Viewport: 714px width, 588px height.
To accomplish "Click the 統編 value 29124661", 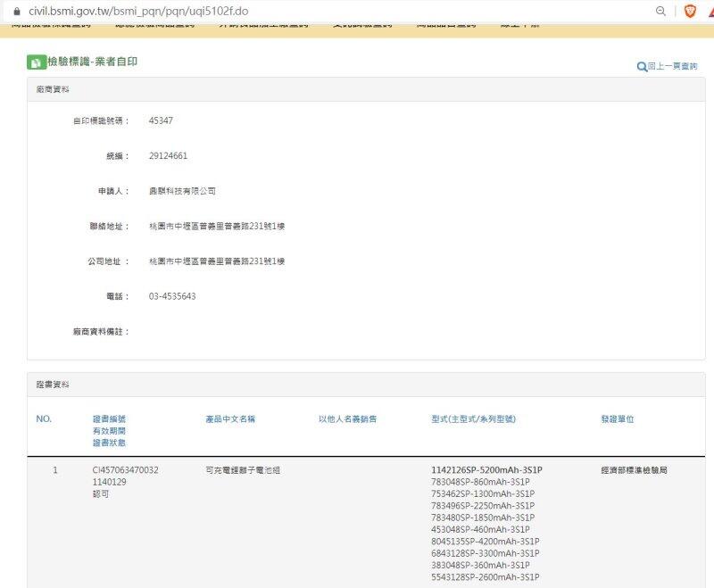I will tap(168, 156).
